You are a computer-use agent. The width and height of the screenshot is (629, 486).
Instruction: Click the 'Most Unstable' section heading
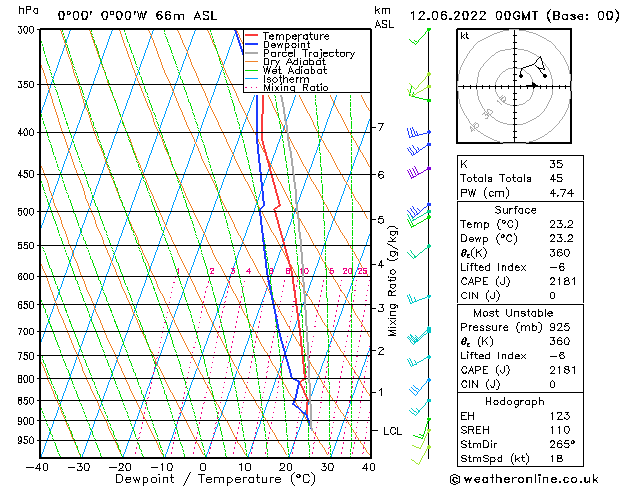tap(513, 313)
